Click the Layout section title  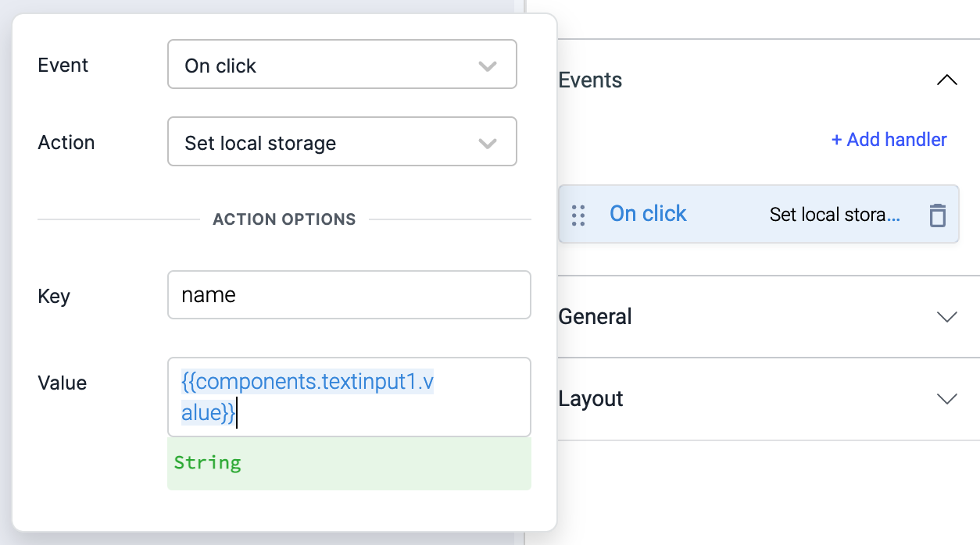pyautogui.click(x=590, y=398)
